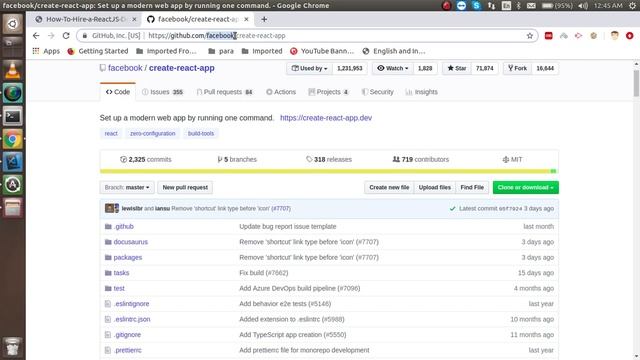Viewport: 640px width, 360px height.
Task: Click the red extension icon in toolbar
Action: 549,36
